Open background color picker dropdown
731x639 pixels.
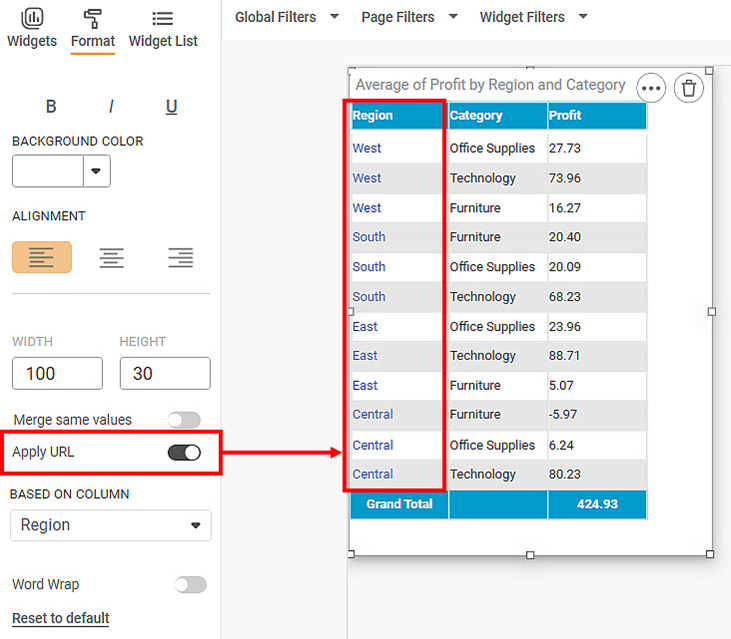pyautogui.click(x=96, y=171)
